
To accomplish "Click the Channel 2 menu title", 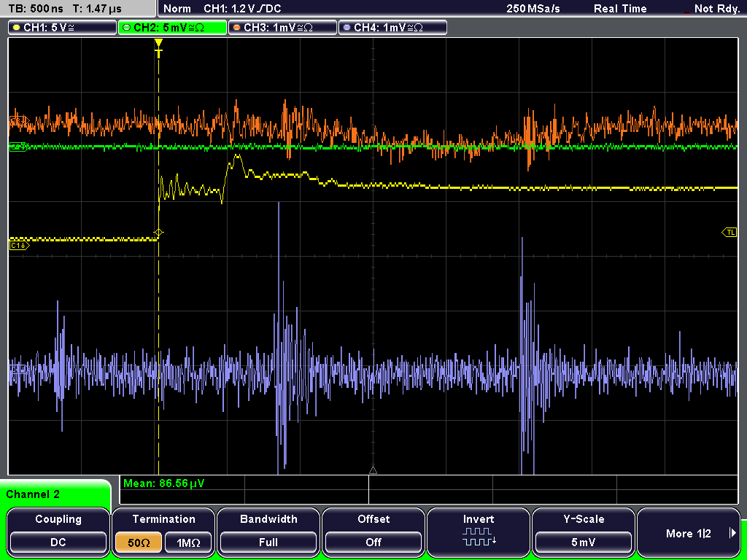I will click(33, 494).
